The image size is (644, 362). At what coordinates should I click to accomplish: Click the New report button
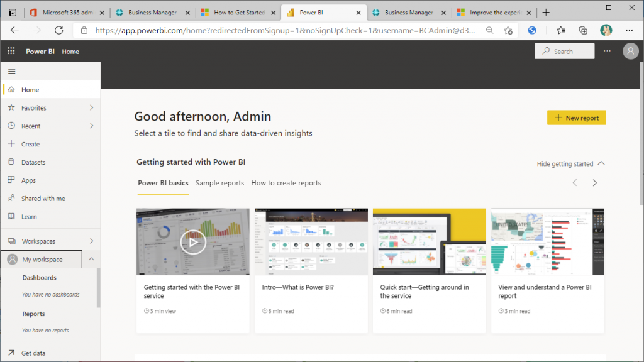click(577, 118)
